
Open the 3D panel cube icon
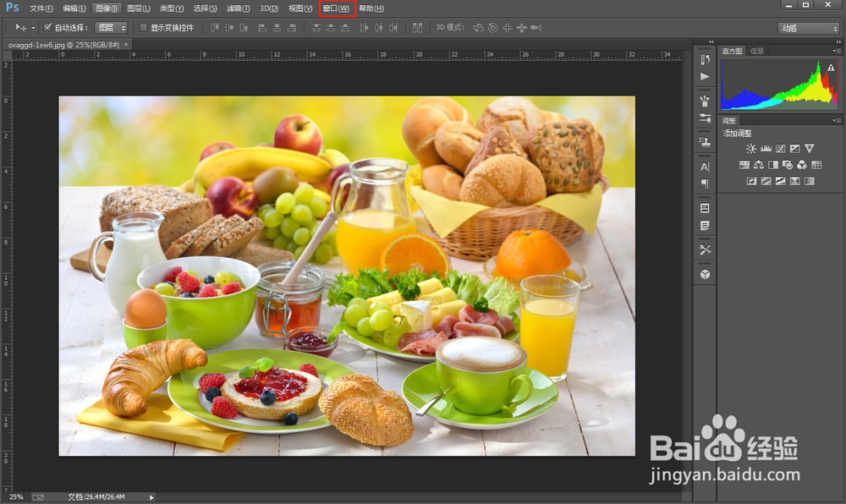(x=705, y=274)
